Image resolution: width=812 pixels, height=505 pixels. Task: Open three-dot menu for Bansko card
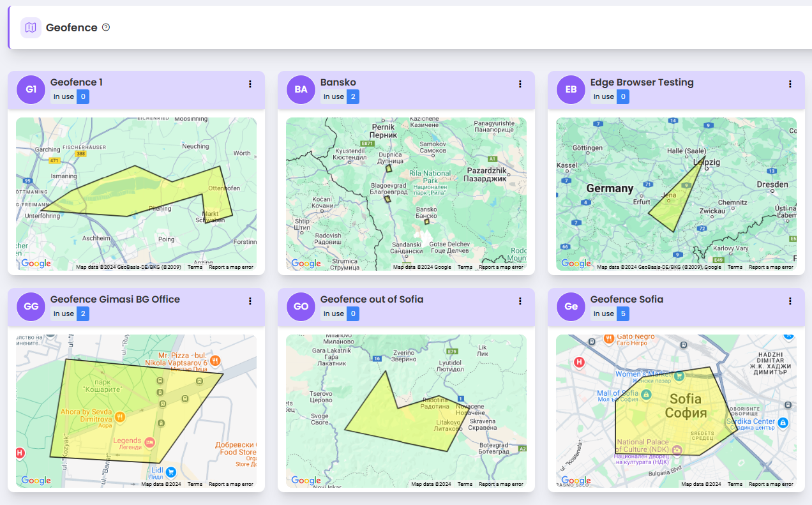point(520,84)
